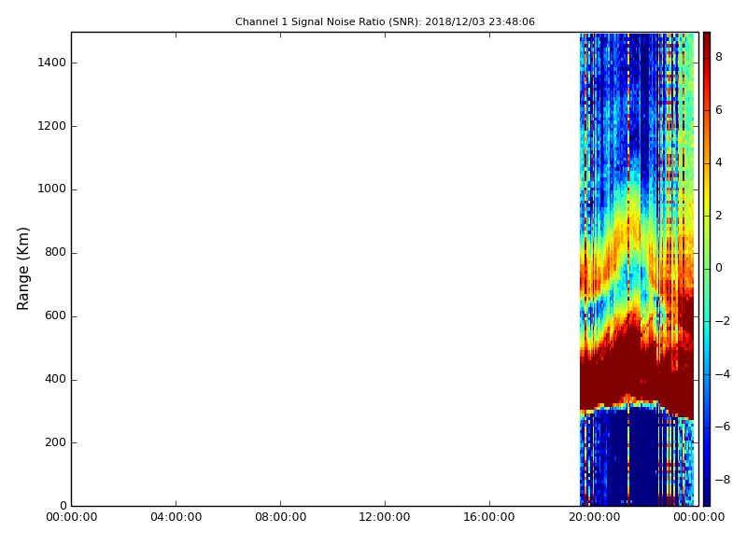Image resolution: width=747 pixels, height=560 pixels.
Task: Click the colorbar '2' tick label
Action: pyautogui.click(x=719, y=216)
